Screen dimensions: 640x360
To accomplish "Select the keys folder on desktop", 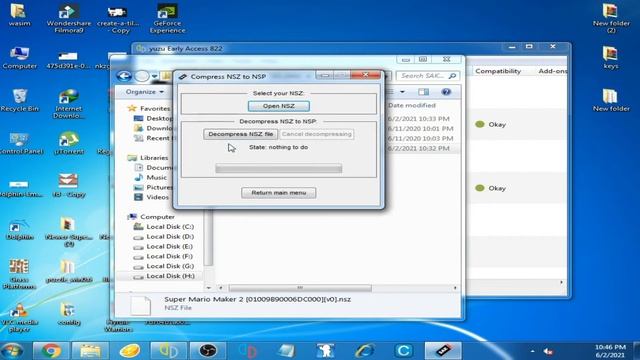I will 611,58.
